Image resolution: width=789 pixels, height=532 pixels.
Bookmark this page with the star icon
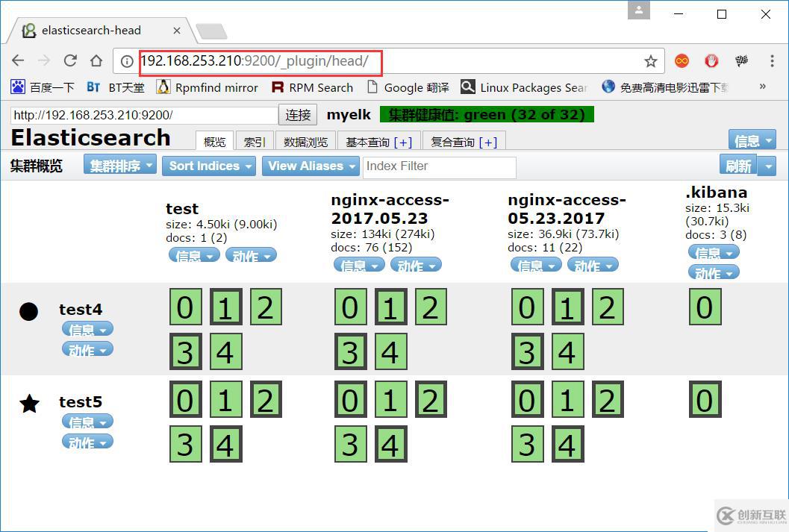[651, 61]
